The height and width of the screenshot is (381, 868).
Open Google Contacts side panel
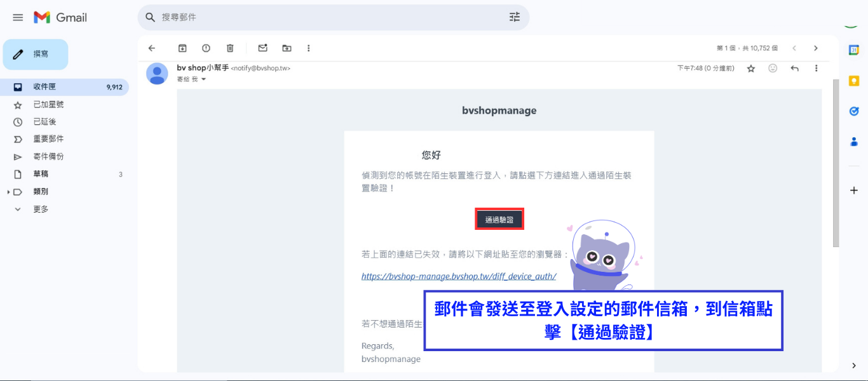pos(854,142)
